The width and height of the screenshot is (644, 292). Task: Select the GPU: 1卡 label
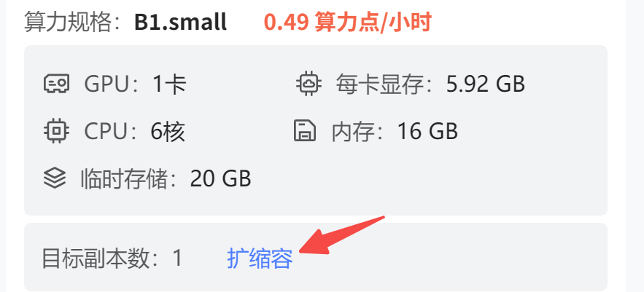point(136,84)
